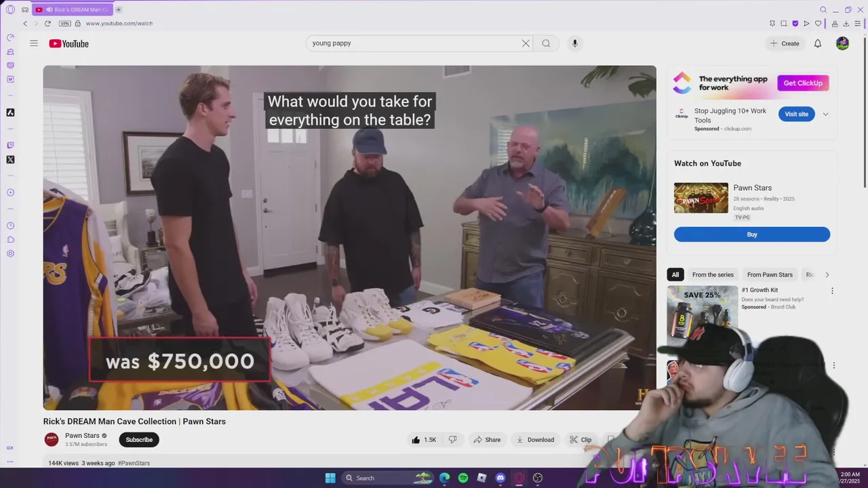
Task: Like the video (1.5K)
Action: pyautogui.click(x=424, y=440)
